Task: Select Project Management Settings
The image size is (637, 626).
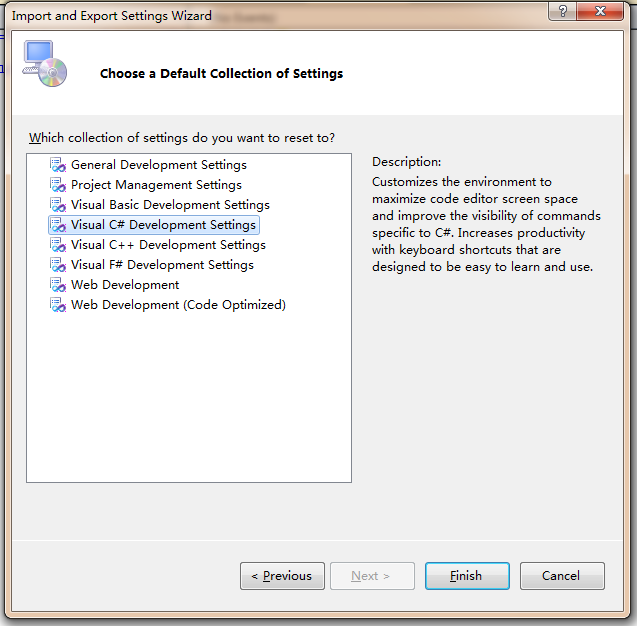Action: pos(156,185)
